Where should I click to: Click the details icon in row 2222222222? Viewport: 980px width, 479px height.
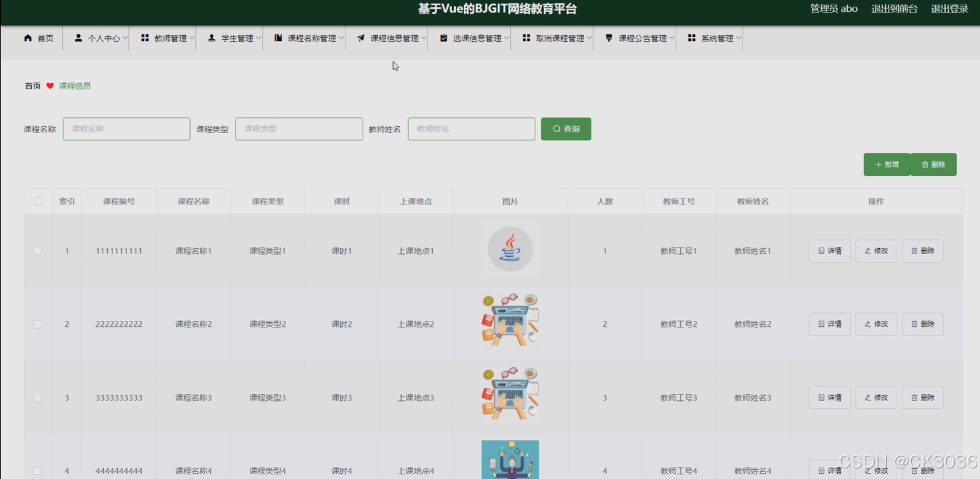821,324
